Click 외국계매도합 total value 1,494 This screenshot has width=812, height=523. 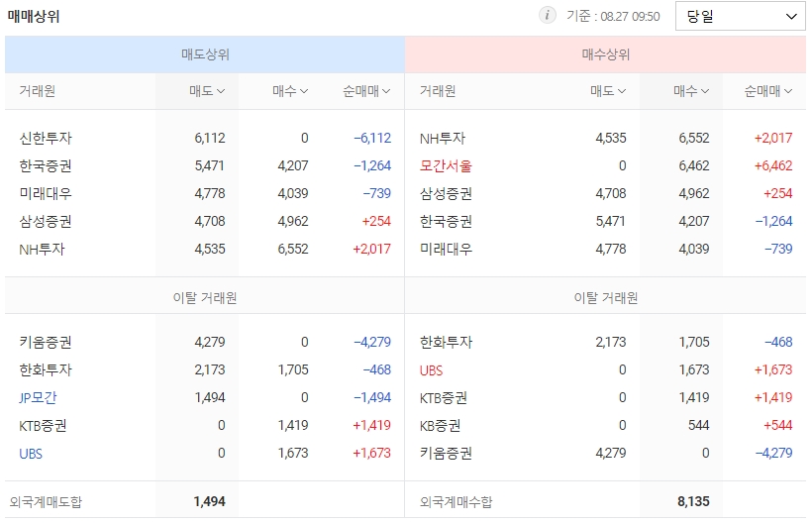coord(209,501)
